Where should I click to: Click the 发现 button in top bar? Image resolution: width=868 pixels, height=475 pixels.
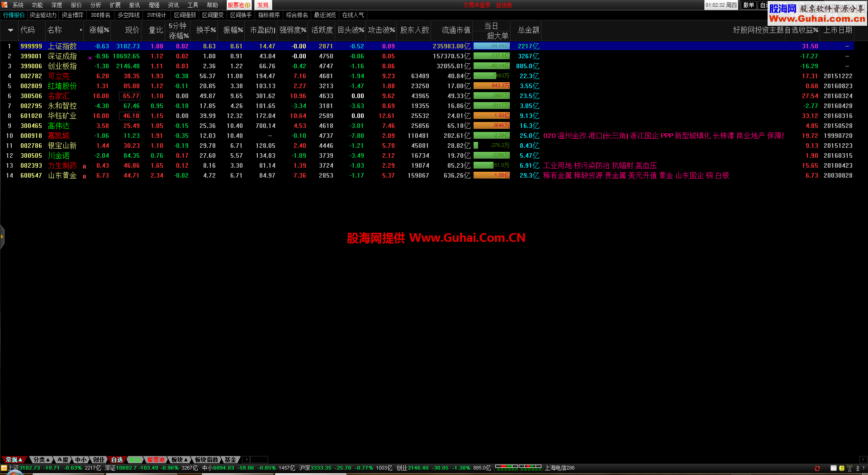263,5
